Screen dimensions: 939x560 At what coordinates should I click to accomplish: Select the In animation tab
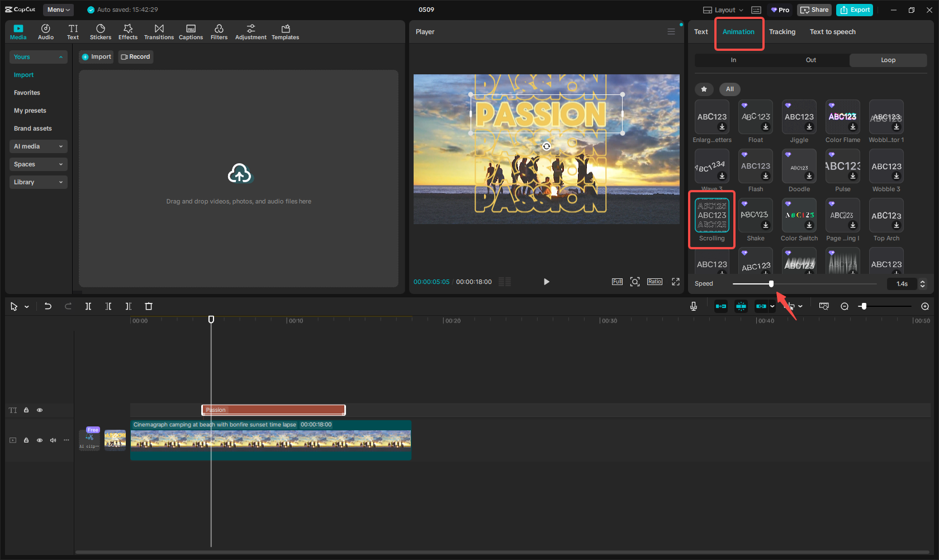coord(733,60)
